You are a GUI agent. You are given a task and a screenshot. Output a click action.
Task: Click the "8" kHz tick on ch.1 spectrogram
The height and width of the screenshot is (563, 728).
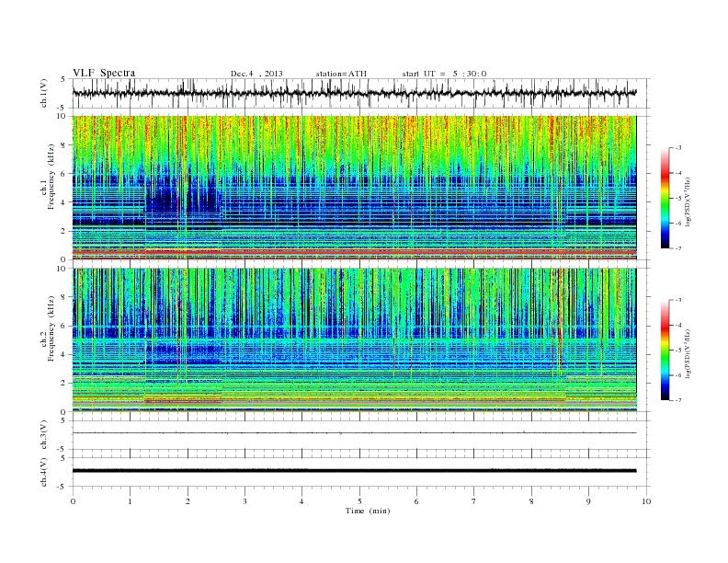(64, 145)
